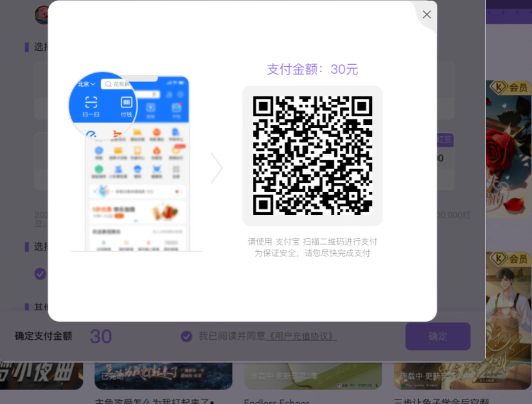Click the phone scan illustration image

136,161
